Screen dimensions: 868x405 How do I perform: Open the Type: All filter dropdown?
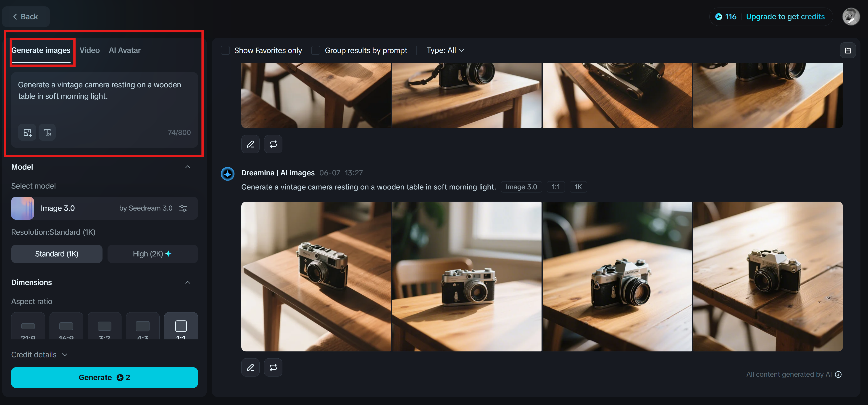[445, 50]
